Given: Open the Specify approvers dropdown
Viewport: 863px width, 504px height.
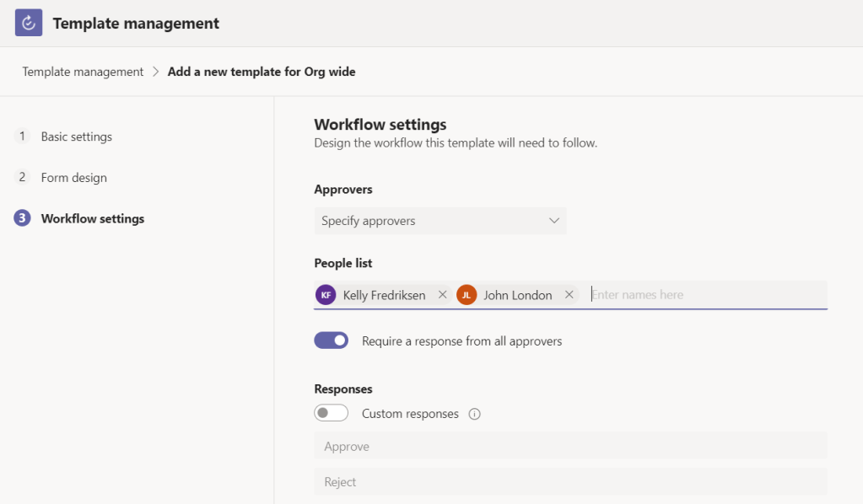Looking at the screenshot, I should coord(440,221).
